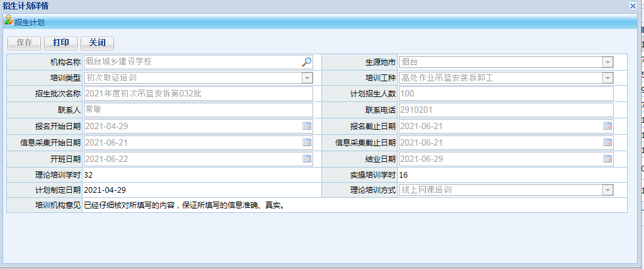Open calendar picker for 开班日期
Image resolution: width=644 pixels, height=269 pixels.
coord(307,158)
